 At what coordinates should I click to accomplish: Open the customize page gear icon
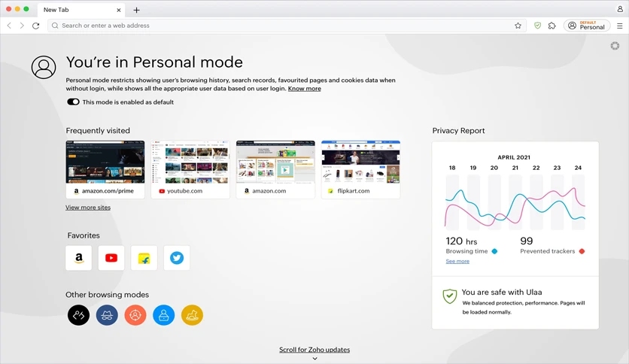tap(615, 46)
